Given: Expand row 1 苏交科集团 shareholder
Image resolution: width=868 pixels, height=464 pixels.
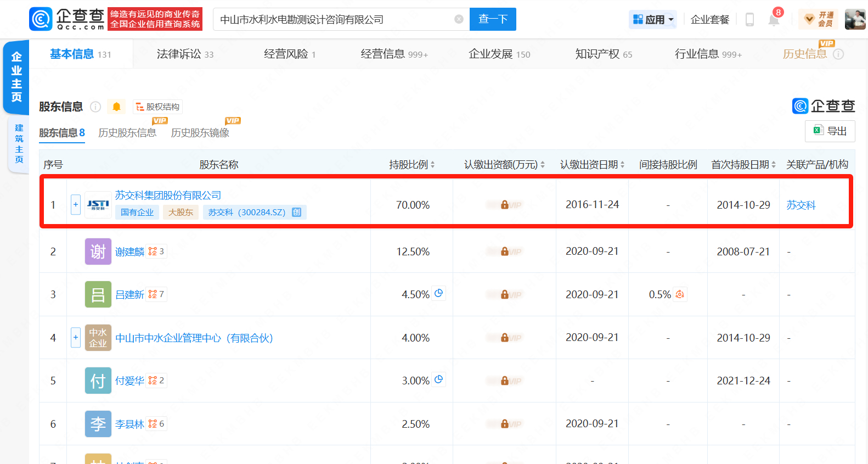Looking at the screenshot, I should 76,204.
